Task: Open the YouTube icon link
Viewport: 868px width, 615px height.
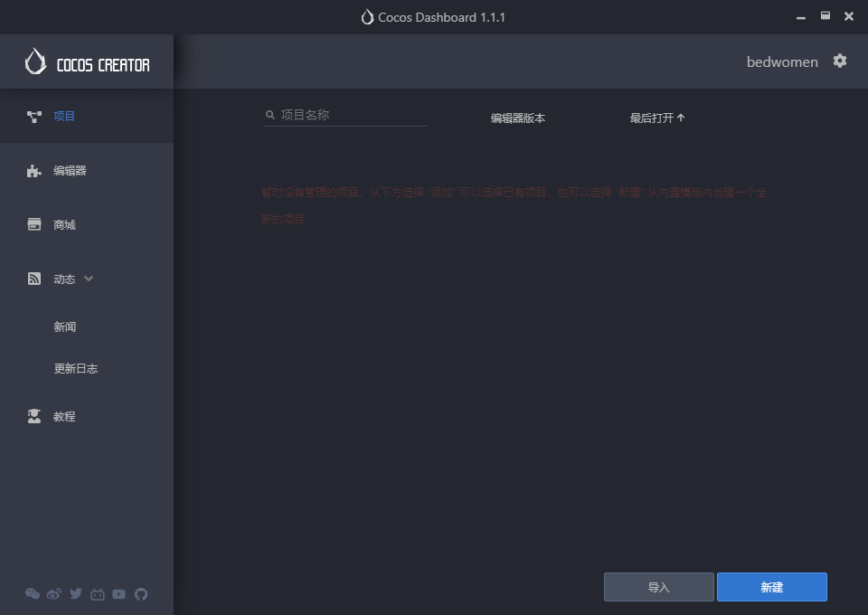Action: [x=119, y=594]
